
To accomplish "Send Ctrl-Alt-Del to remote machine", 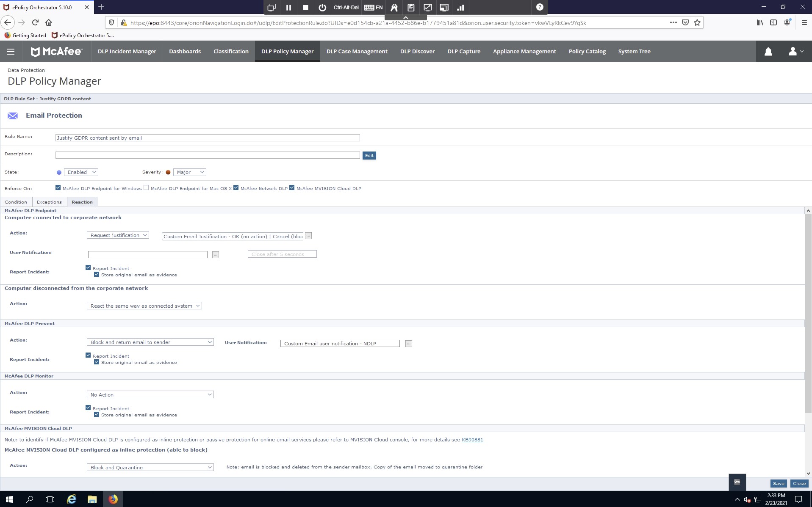I will pyautogui.click(x=346, y=8).
